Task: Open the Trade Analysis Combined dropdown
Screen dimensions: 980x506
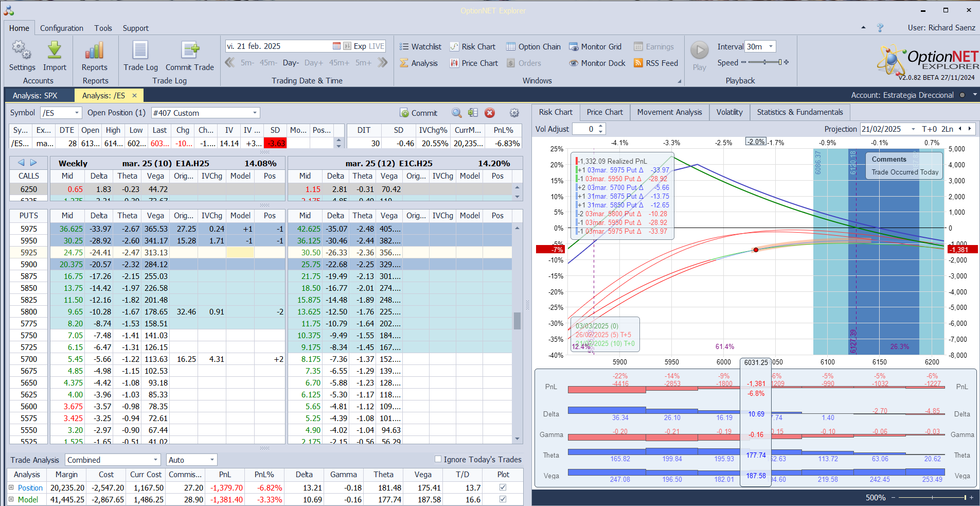Action: 155,460
